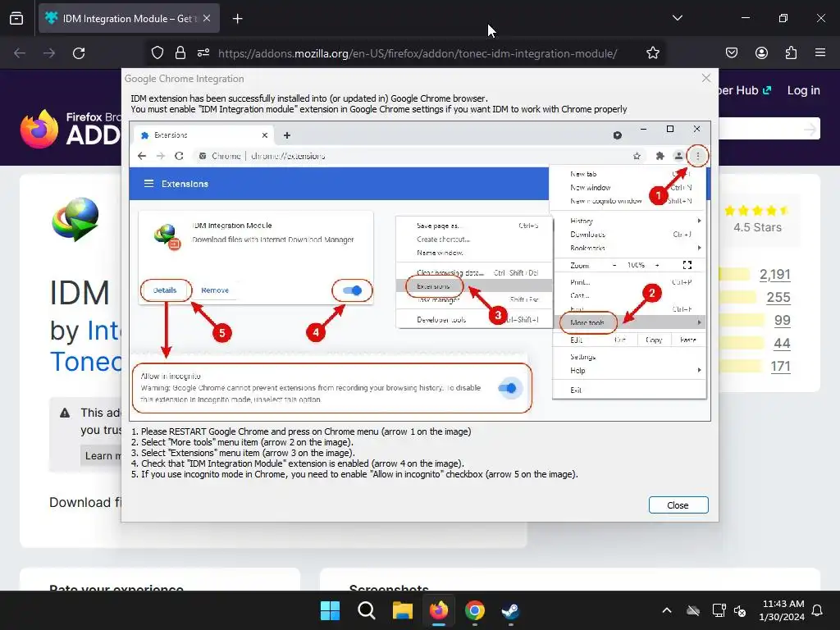Open the 255 four-star reviews link
The width and height of the screenshot is (840, 630).
pyautogui.click(x=778, y=297)
